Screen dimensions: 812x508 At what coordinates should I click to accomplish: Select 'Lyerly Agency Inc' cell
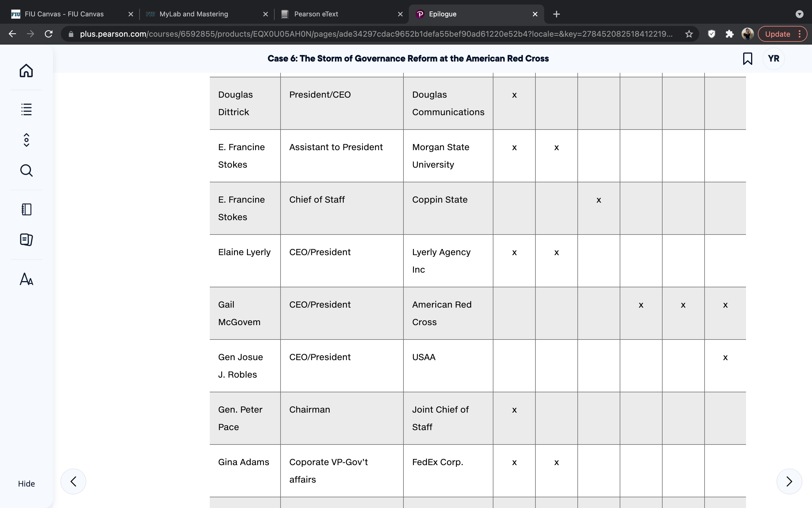click(448, 261)
